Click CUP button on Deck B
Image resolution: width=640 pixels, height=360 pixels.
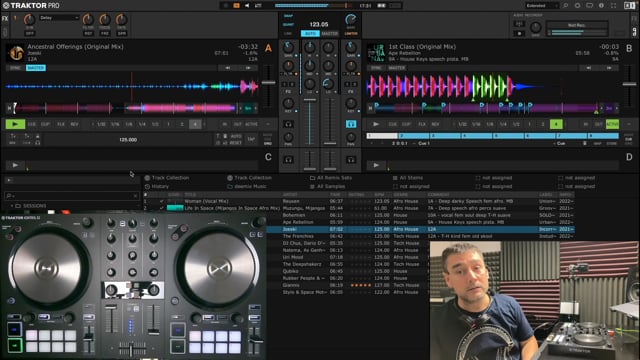(x=406, y=124)
